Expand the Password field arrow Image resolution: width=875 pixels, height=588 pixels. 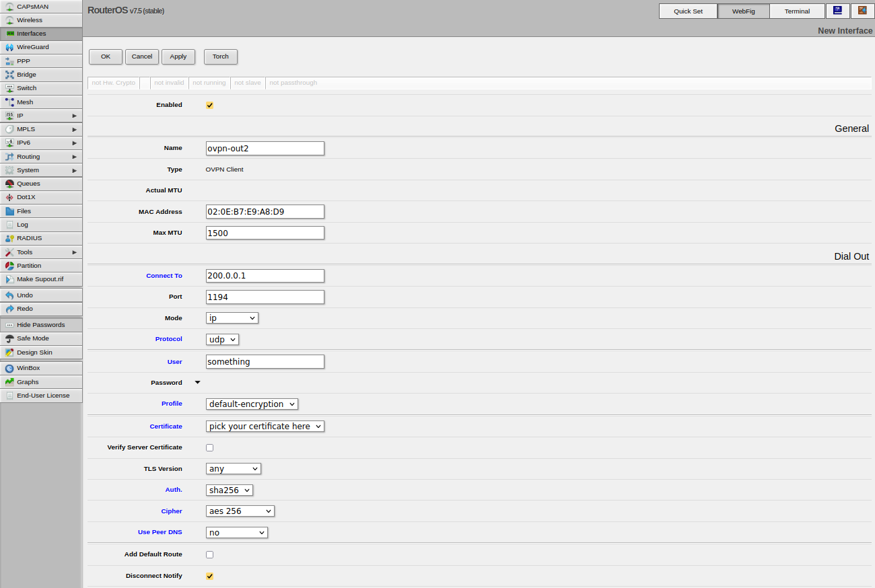click(x=197, y=383)
